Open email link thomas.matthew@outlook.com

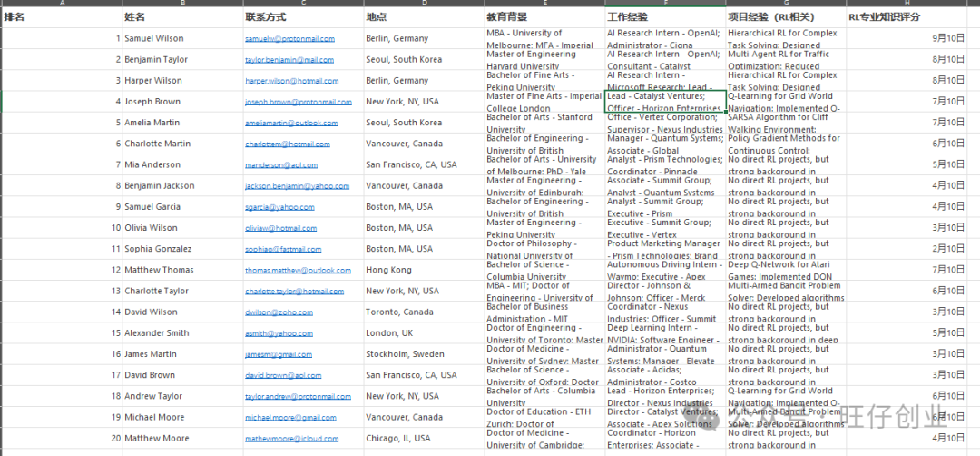point(298,271)
